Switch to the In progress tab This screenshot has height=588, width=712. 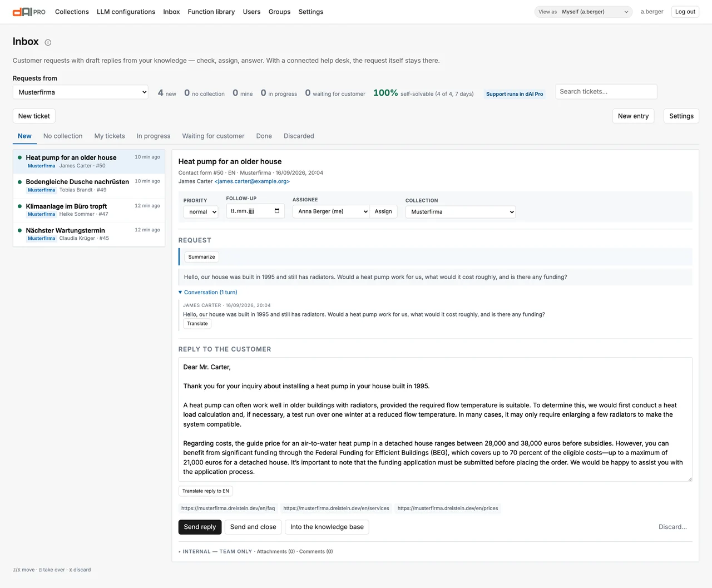pyautogui.click(x=154, y=136)
